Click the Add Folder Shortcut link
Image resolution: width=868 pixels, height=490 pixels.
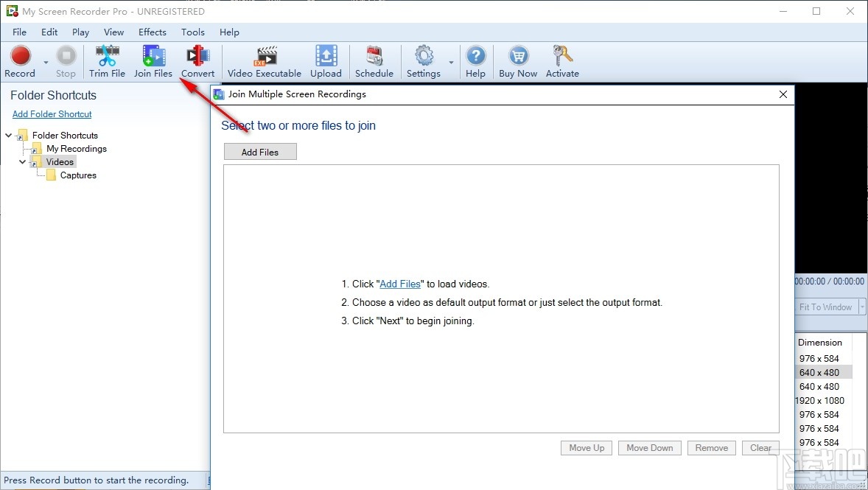52,113
